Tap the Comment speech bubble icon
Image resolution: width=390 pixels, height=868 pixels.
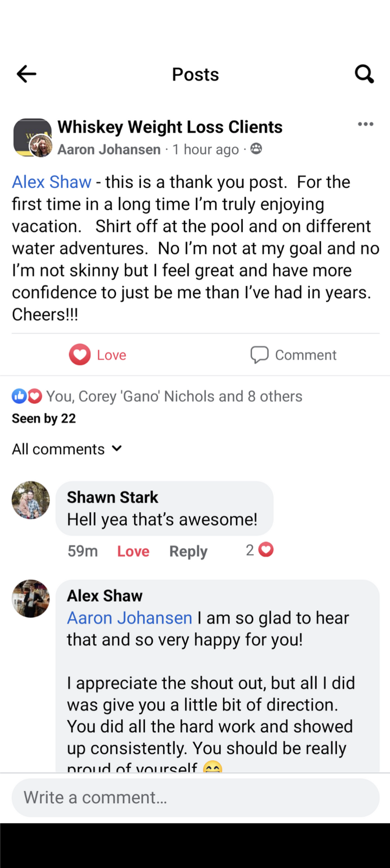coord(259,355)
